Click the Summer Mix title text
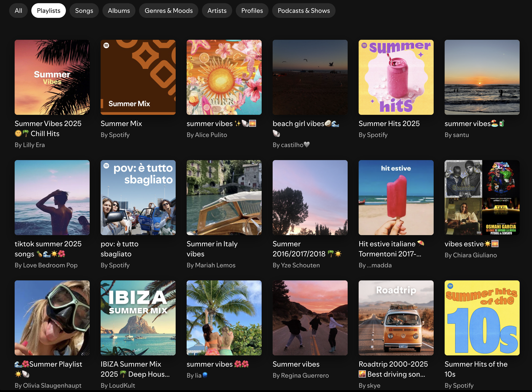The width and height of the screenshot is (532, 392). pos(121,124)
